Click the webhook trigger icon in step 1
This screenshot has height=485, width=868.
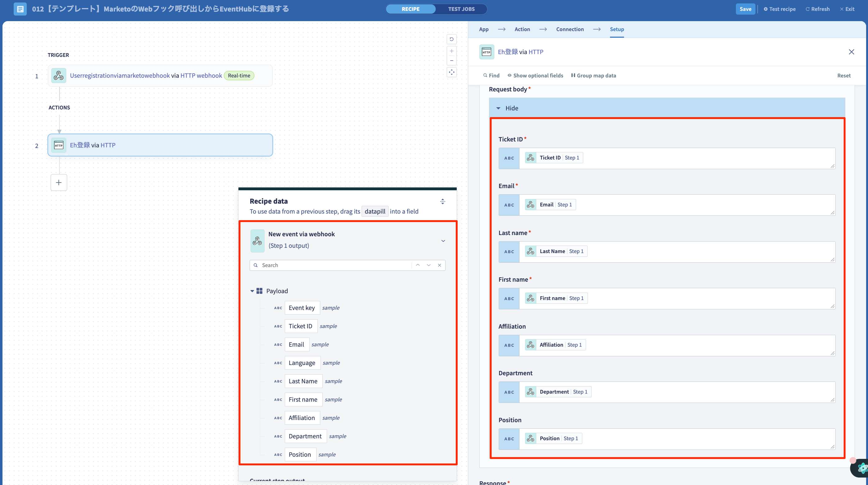pos(59,76)
